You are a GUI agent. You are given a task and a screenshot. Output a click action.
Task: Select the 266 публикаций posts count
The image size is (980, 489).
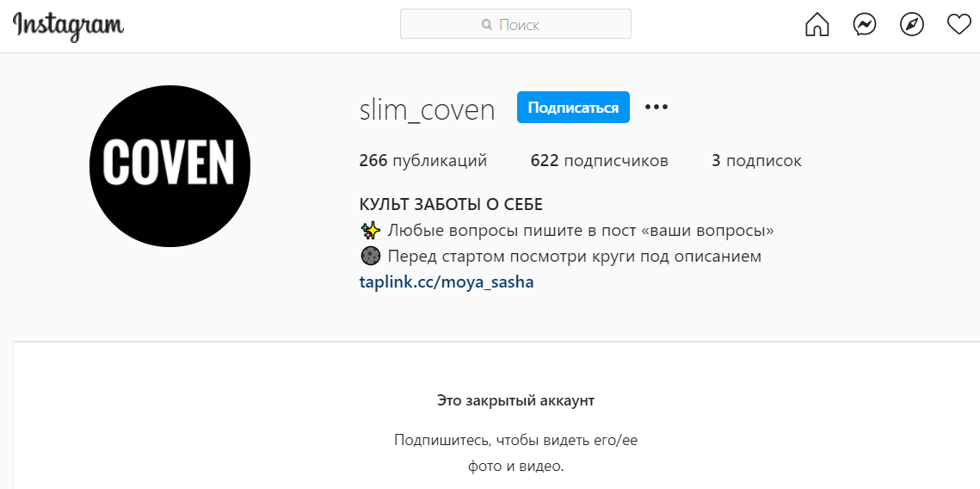(423, 161)
